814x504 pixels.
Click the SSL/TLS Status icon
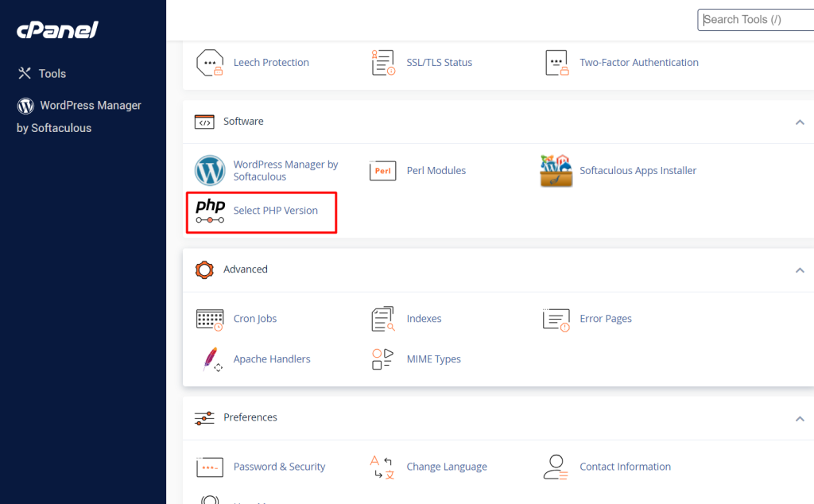point(383,63)
